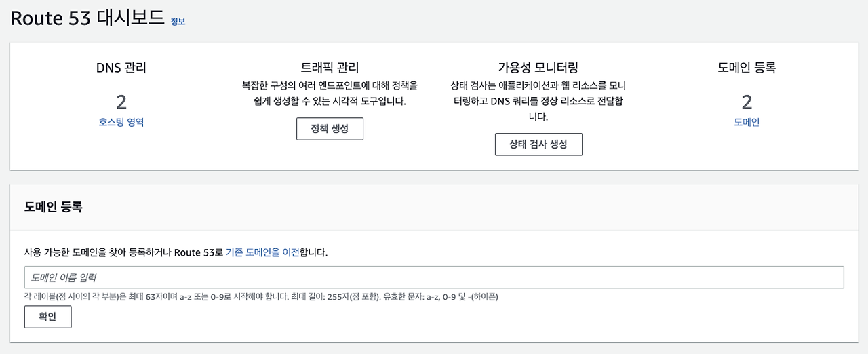Viewport: 868px width, 354px height.
Task: Focus the 도메인 이름 입력 field
Action: [x=434, y=277]
